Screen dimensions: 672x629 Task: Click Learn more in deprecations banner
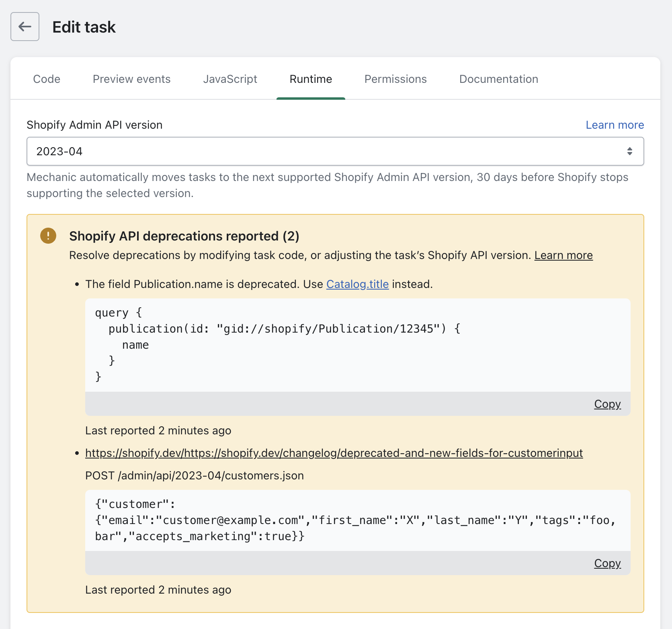563,255
